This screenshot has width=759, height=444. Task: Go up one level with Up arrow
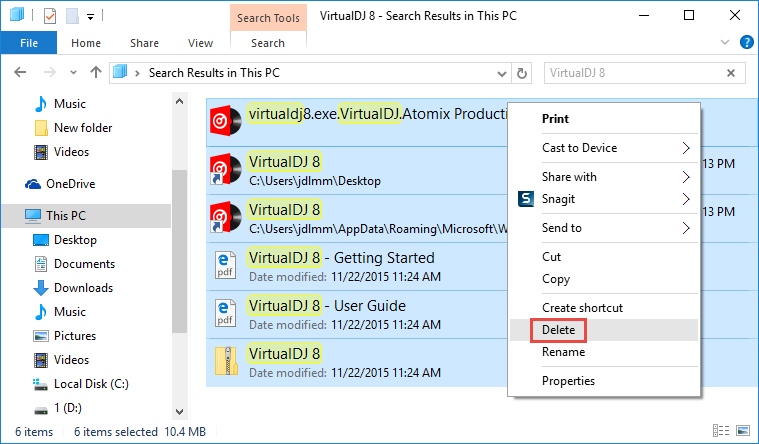point(96,73)
